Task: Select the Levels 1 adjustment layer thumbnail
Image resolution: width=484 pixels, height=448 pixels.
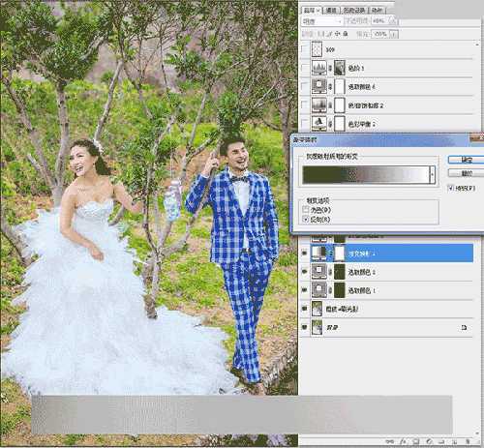Action: (x=319, y=68)
